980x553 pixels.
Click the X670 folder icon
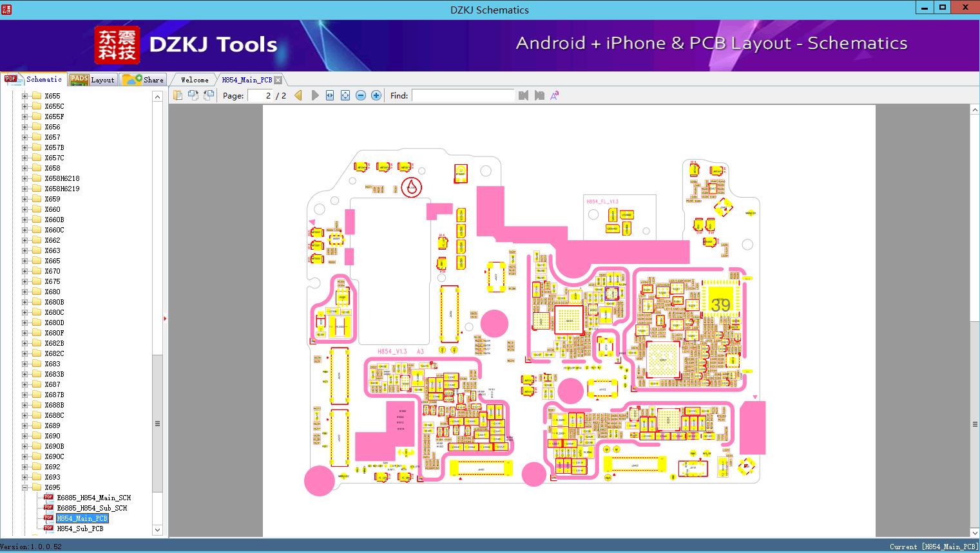(37, 271)
